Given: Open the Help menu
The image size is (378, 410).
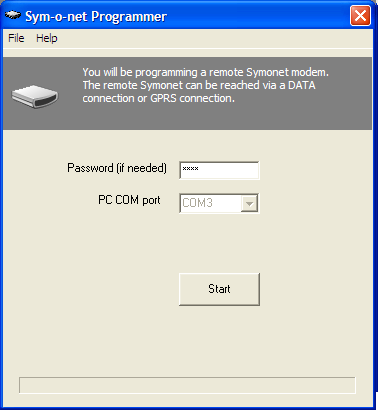Looking at the screenshot, I should click(x=47, y=38).
